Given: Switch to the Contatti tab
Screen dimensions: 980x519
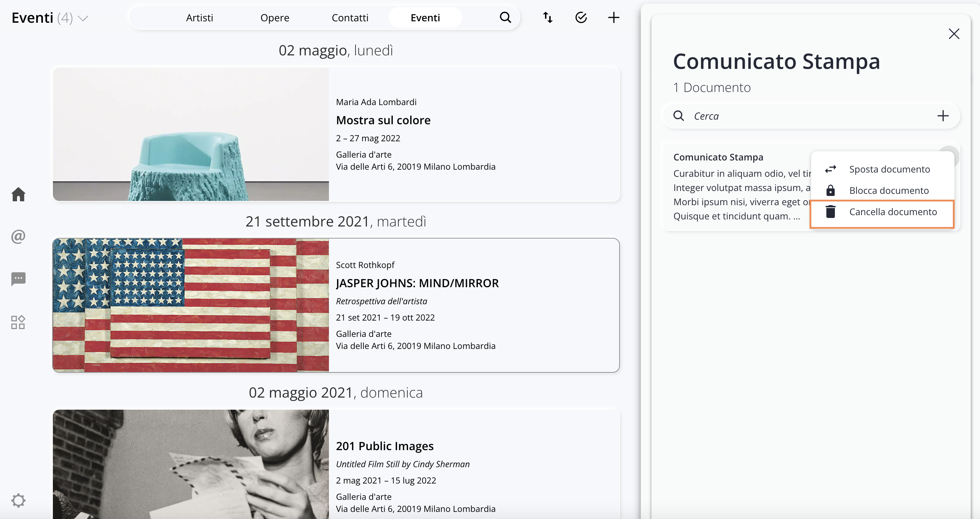Looking at the screenshot, I should (x=350, y=18).
